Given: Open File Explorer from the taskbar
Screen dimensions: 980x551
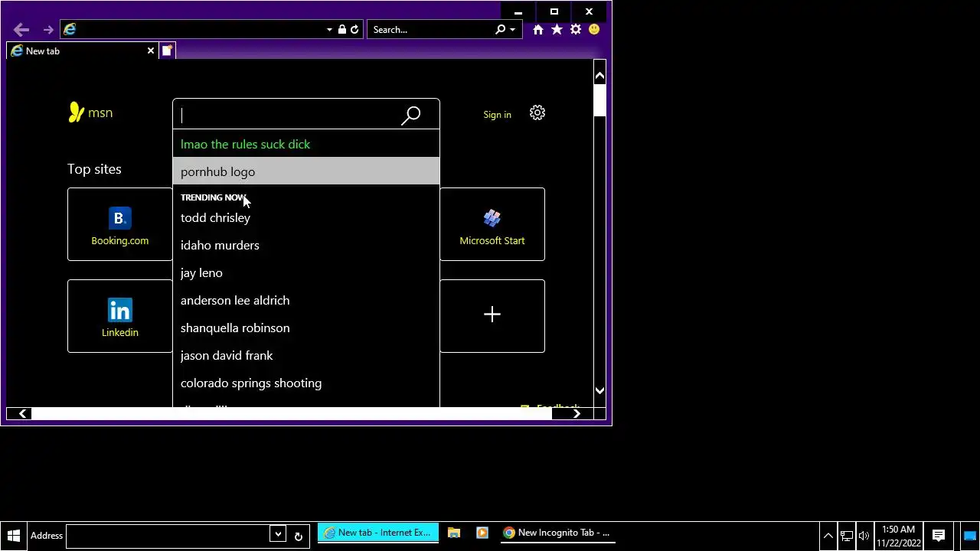Looking at the screenshot, I should [454, 533].
